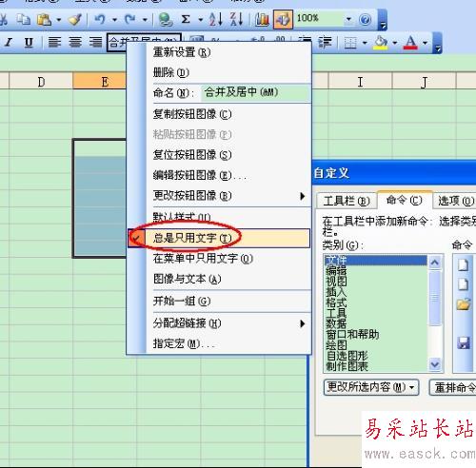Click the Increase Indent icon
The image size is (476, 468).
pos(325,42)
